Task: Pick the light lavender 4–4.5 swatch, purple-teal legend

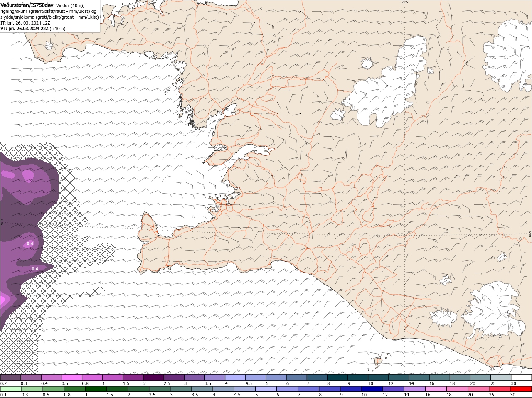Action: coord(235,377)
